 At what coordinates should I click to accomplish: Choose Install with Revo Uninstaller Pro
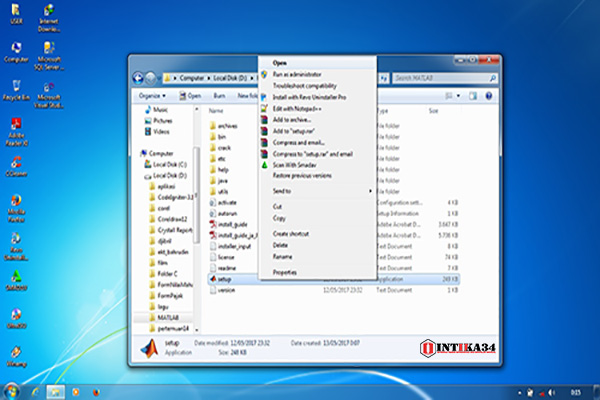[x=318, y=97]
